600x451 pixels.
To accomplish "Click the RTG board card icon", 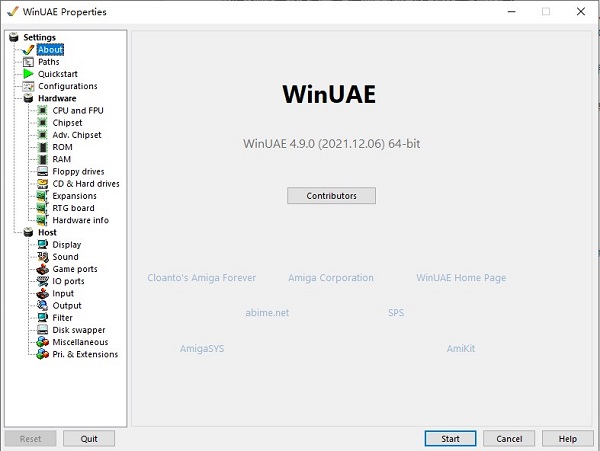I will [42, 208].
